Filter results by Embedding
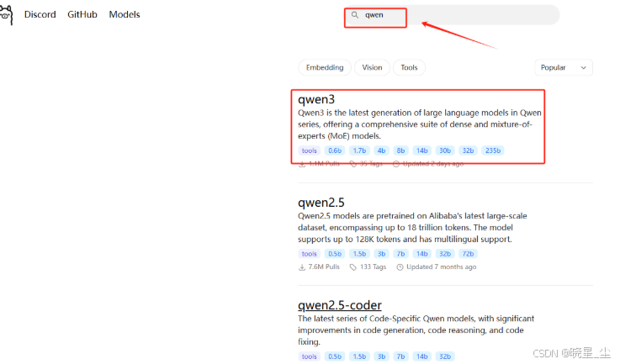 tap(325, 67)
